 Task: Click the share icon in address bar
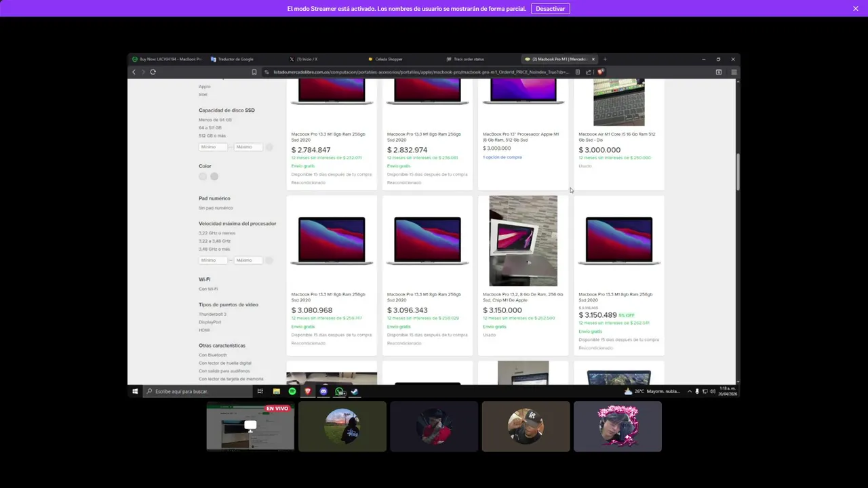[x=589, y=72]
